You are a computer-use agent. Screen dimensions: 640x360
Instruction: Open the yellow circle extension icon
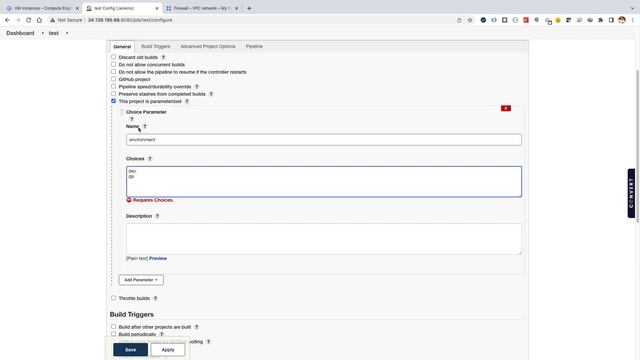click(x=558, y=20)
